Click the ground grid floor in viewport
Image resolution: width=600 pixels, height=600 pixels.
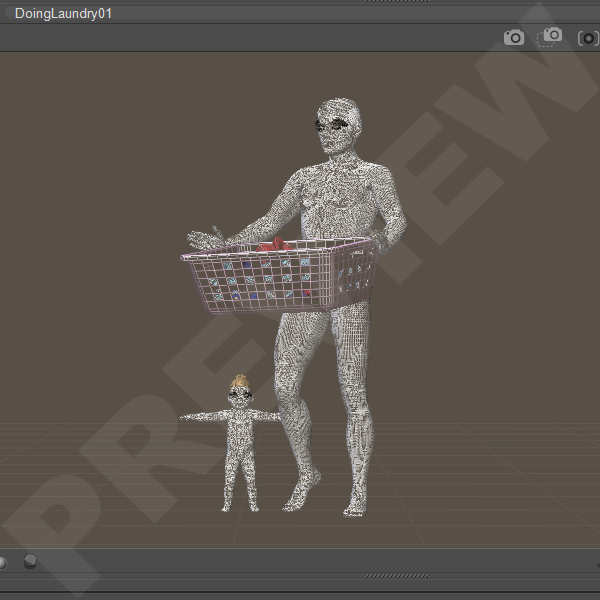point(120,470)
